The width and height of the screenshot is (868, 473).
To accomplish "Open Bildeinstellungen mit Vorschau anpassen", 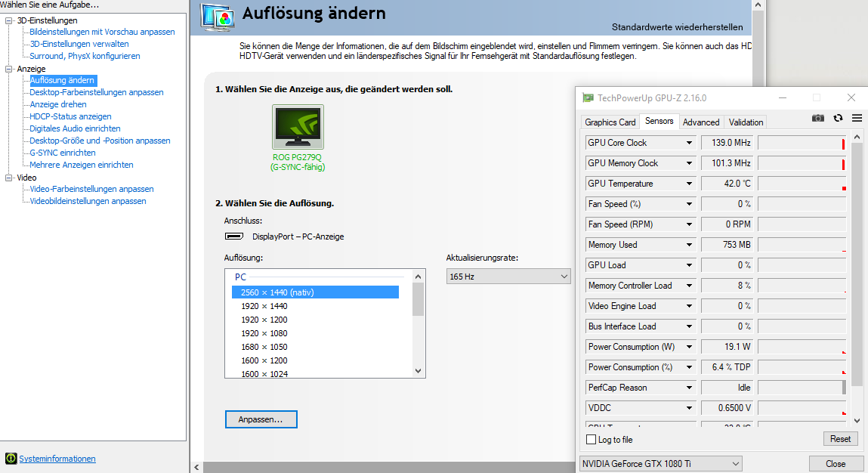I will [102, 32].
